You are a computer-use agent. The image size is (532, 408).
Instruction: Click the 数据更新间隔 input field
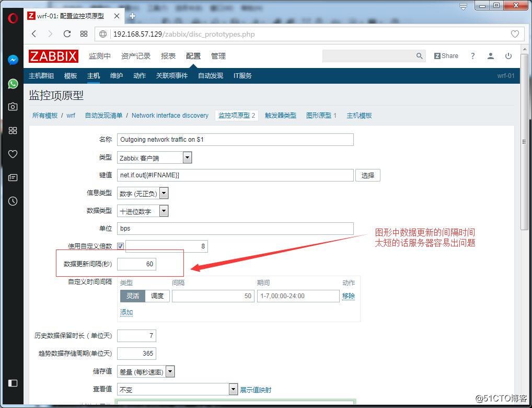click(137, 264)
